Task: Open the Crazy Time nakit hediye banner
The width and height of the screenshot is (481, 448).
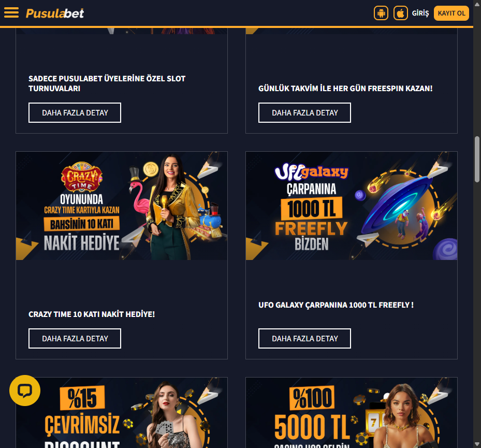Action: [122, 206]
